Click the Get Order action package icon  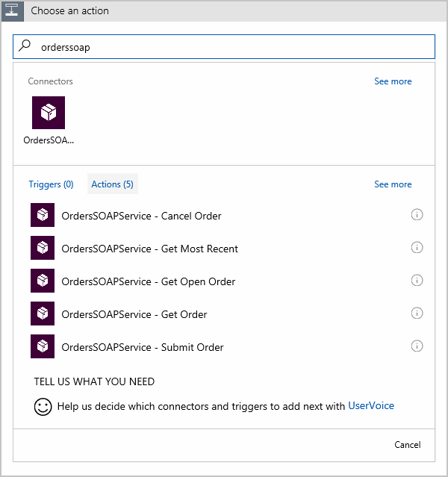point(43,314)
